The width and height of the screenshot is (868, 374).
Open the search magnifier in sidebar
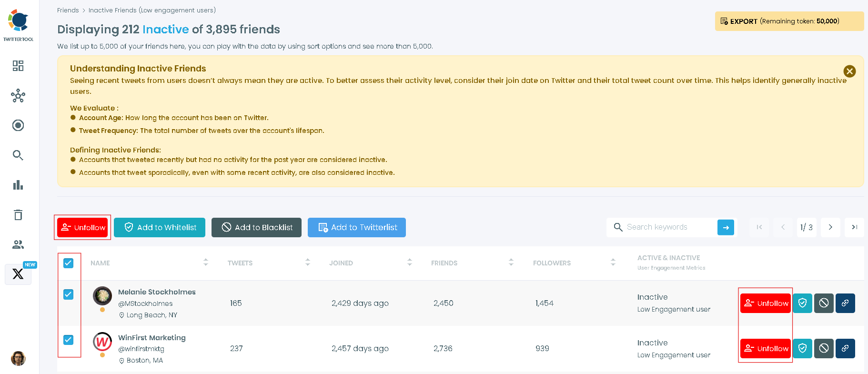(18, 155)
